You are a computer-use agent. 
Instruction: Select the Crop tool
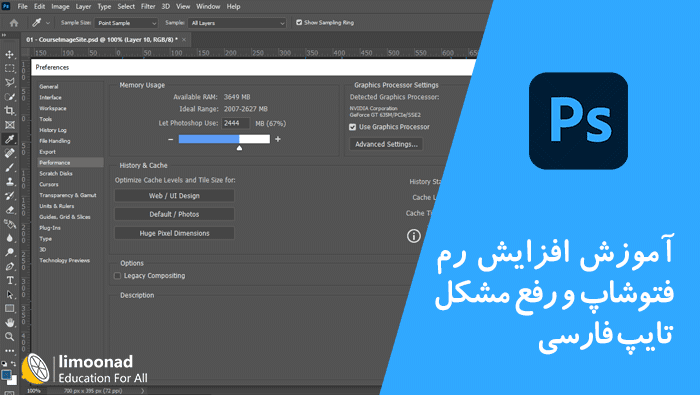(x=9, y=111)
